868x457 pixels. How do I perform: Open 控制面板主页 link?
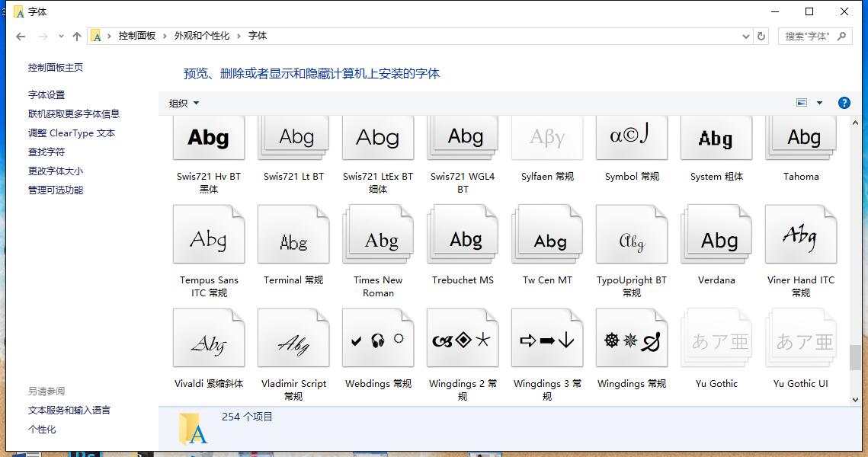pyautogui.click(x=56, y=68)
